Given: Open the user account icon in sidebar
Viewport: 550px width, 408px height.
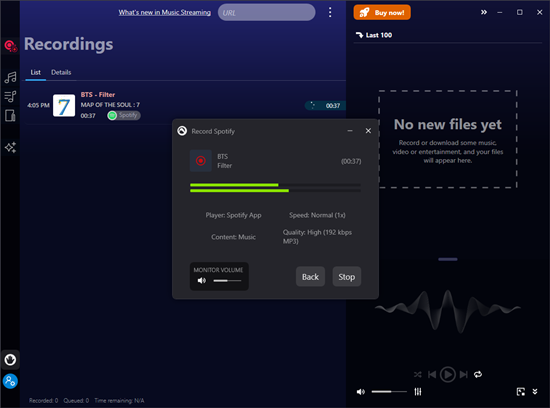Looking at the screenshot, I should pyautogui.click(x=10, y=381).
